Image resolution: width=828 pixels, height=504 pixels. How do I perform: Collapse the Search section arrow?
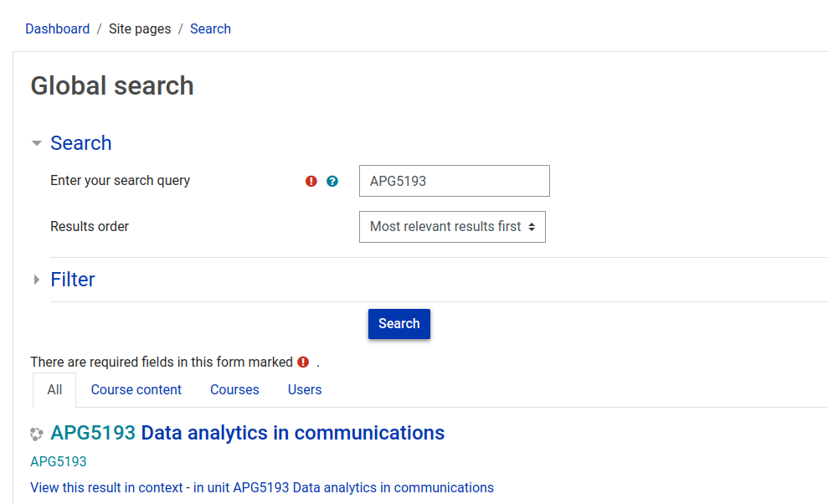[x=37, y=143]
